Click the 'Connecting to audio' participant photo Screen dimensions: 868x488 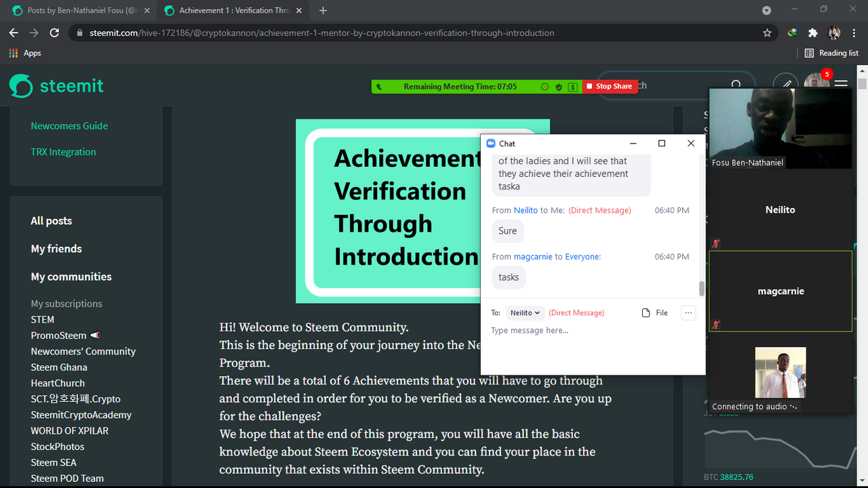[781, 372]
